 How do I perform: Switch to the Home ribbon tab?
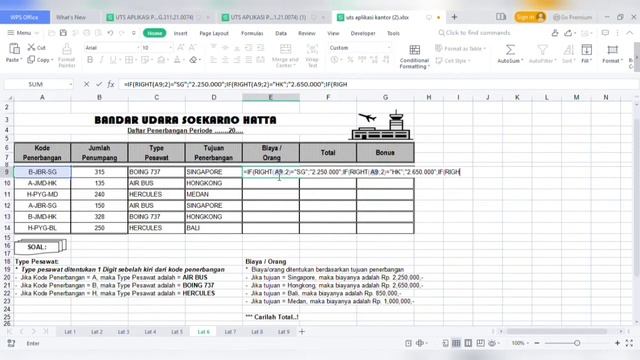154,33
